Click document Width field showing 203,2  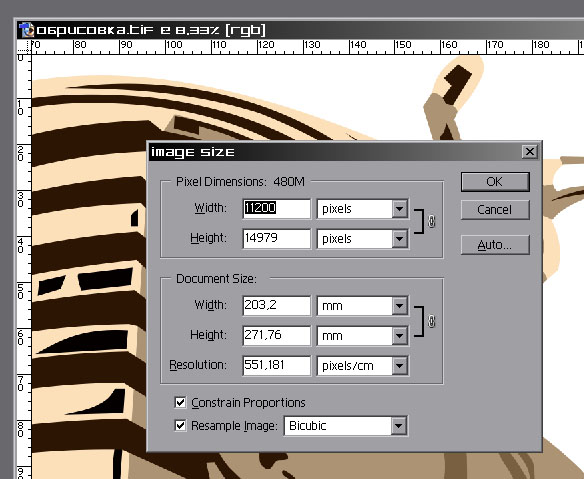point(276,306)
